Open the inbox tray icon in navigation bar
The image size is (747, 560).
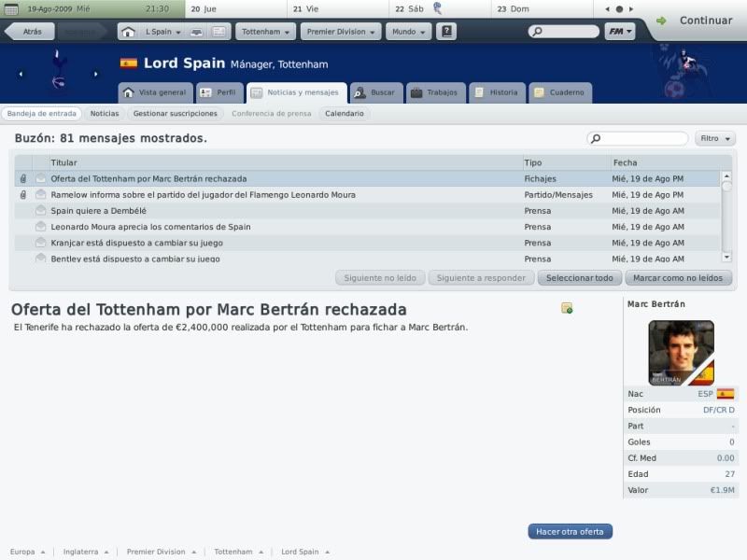pos(196,32)
